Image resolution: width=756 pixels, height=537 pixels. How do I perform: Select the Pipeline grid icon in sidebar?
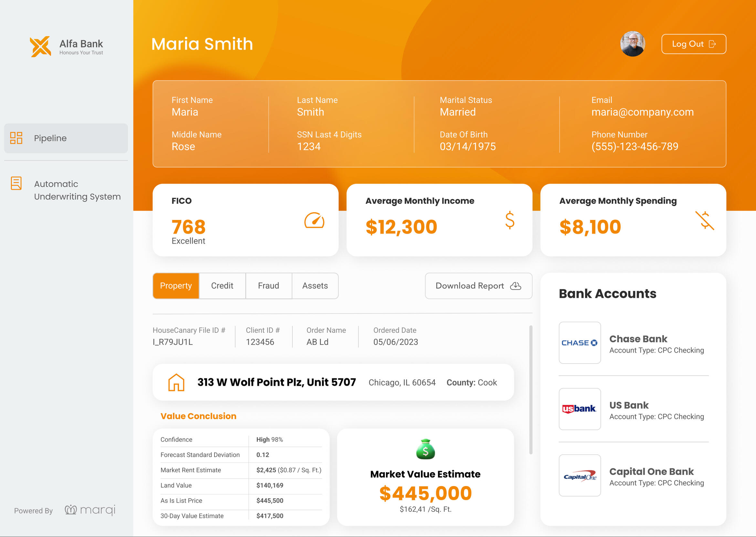tap(16, 138)
